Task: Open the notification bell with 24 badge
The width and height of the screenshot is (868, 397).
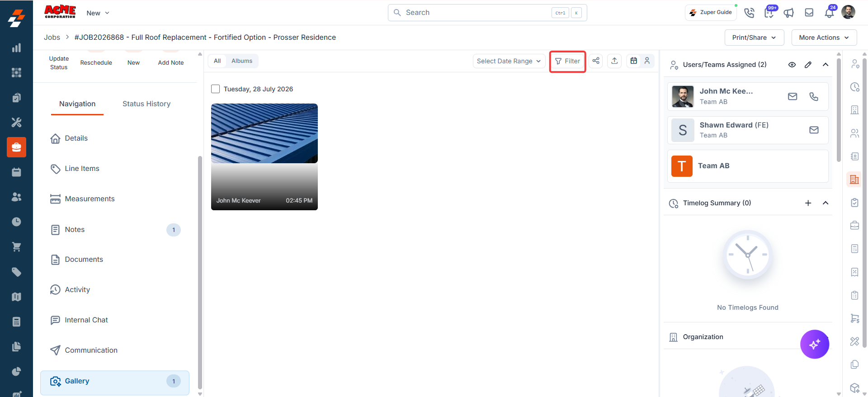Action: pos(830,12)
